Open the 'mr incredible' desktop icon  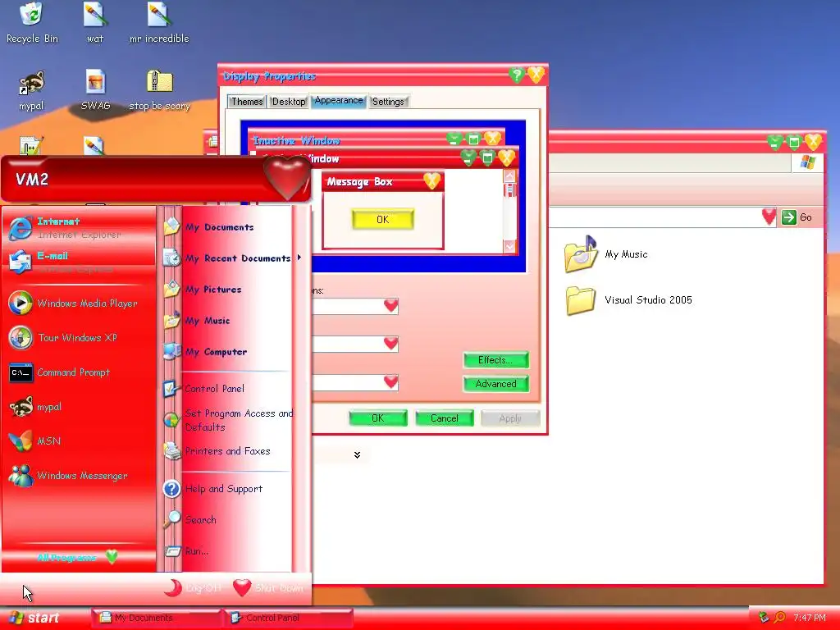159,23
